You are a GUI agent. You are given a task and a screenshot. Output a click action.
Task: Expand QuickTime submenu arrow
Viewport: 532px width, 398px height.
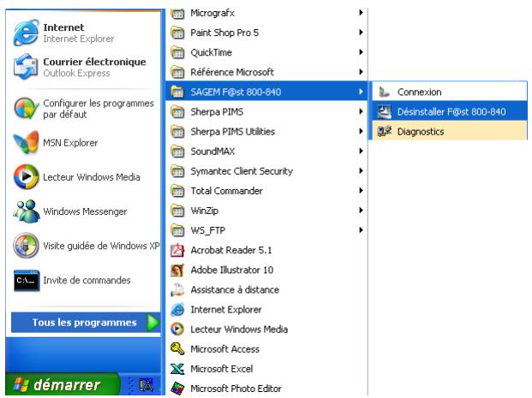click(x=361, y=52)
